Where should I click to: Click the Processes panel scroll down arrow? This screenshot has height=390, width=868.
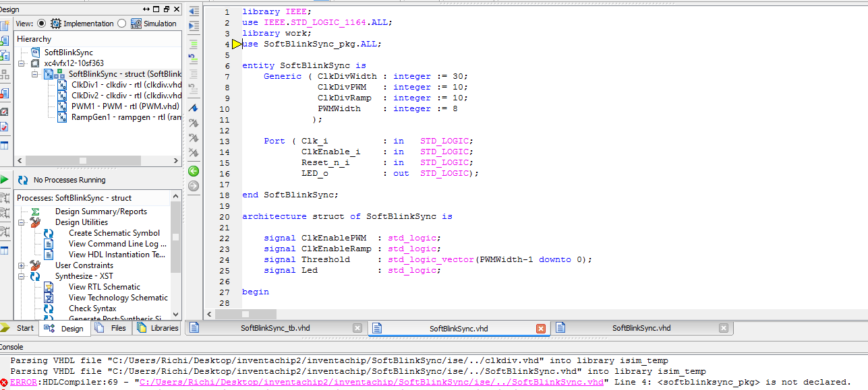coord(177,315)
